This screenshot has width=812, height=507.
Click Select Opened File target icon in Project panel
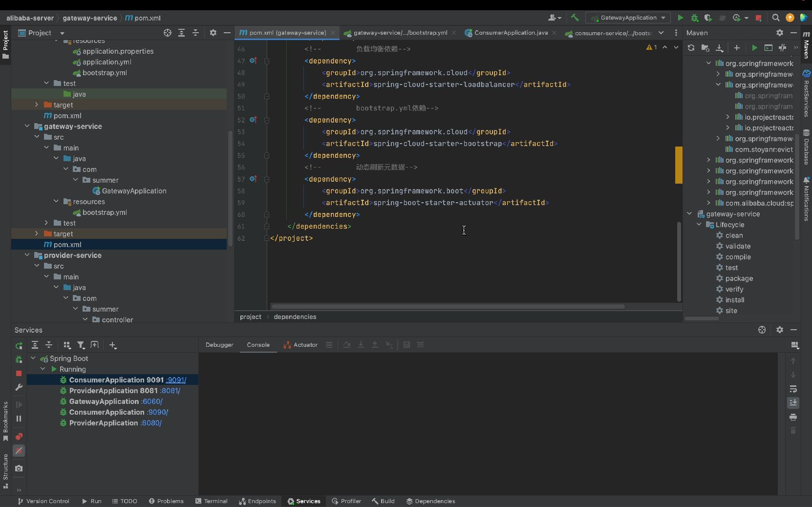(168, 33)
